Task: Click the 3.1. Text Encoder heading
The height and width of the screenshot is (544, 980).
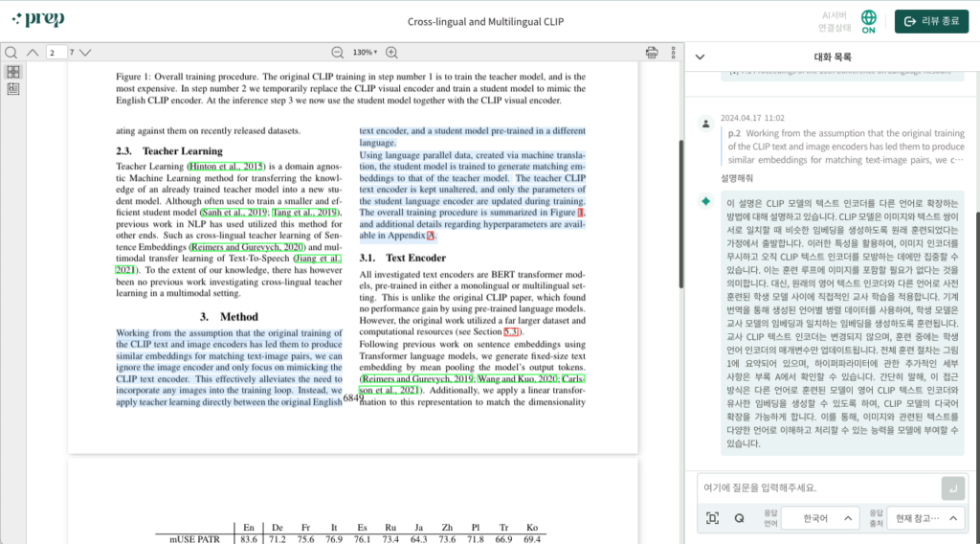Action: (x=403, y=258)
